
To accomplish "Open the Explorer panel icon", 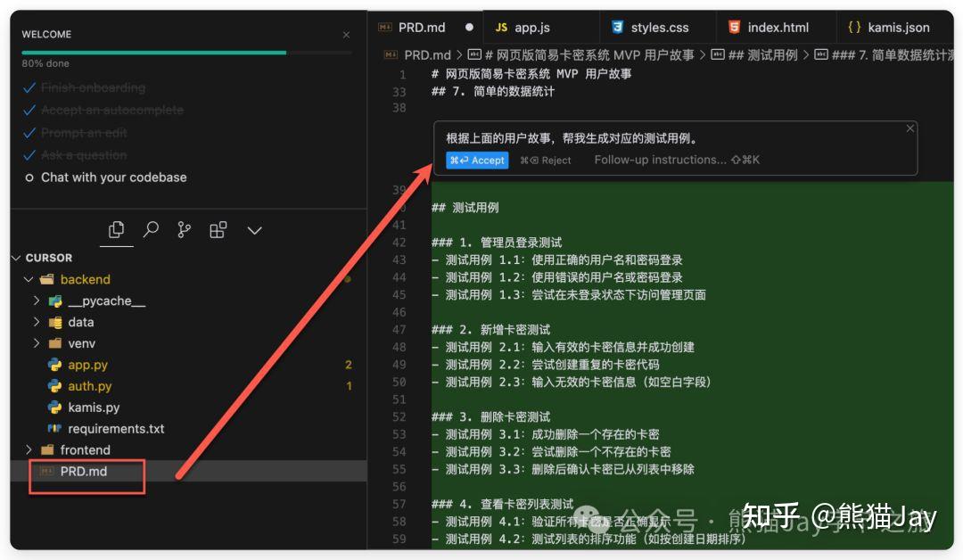I will 116,229.
